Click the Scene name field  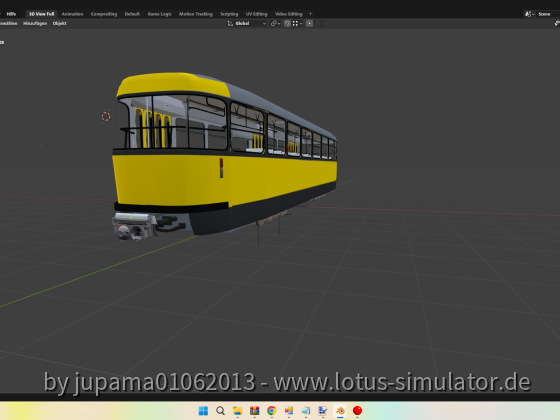[547, 14]
